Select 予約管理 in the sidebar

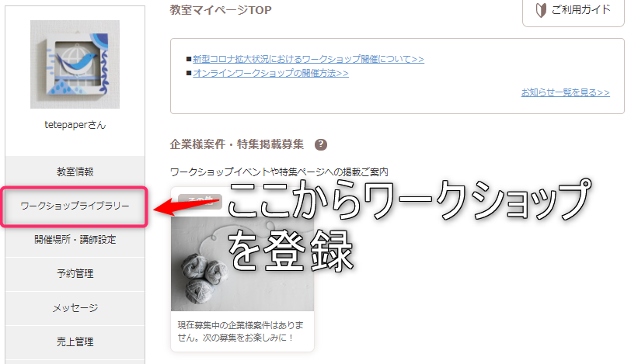point(75,274)
